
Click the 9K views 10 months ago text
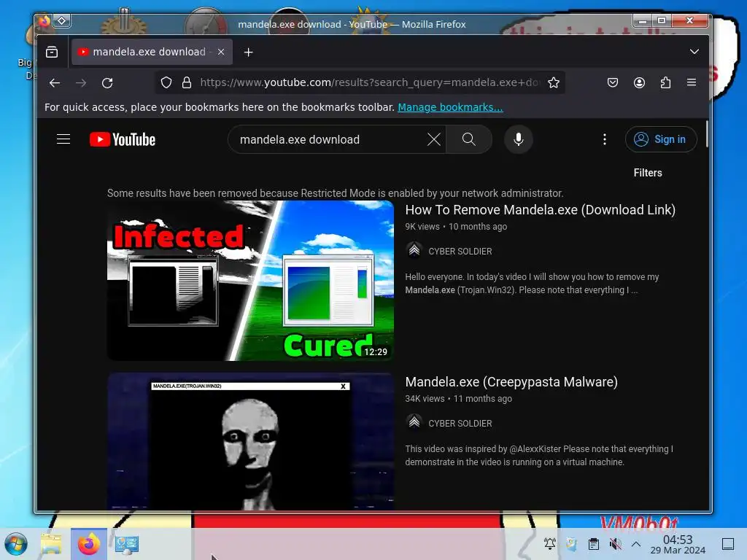pos(456,227)
